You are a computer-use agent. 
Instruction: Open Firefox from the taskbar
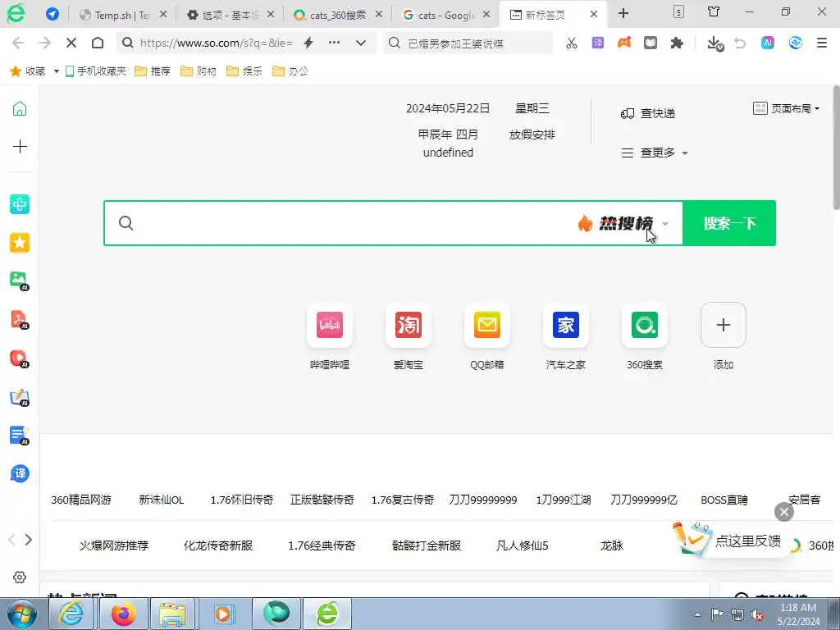tap(124, 614)
